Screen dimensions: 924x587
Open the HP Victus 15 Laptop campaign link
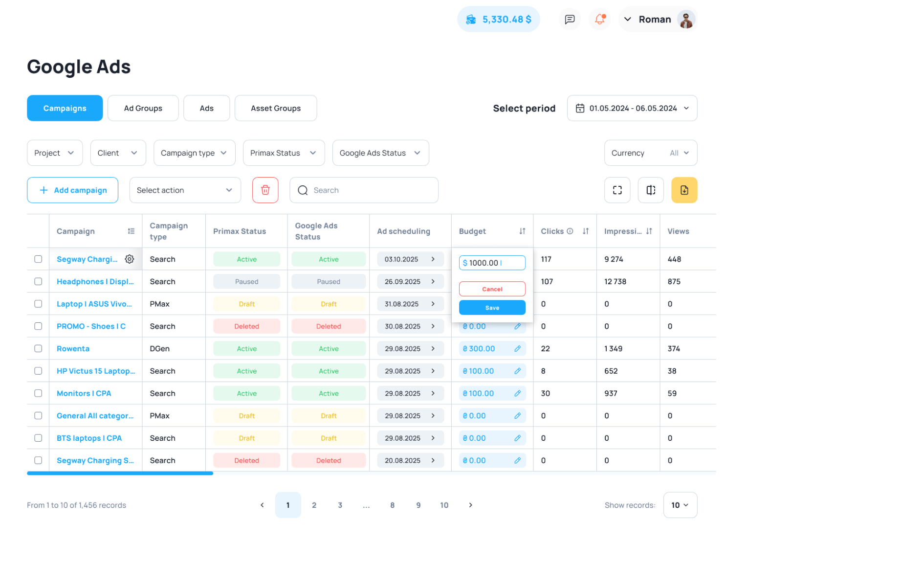(95, 371)
